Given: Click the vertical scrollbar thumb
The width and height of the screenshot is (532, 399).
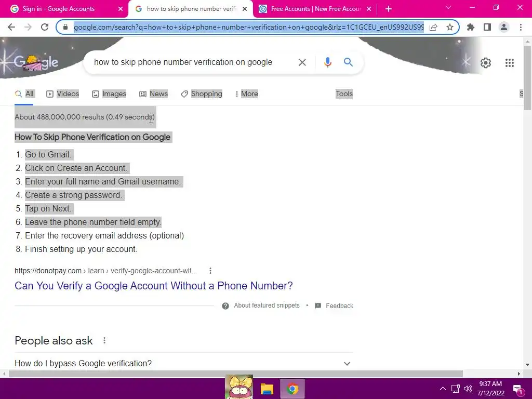Looking at the screenshot, I should [527, 78].
